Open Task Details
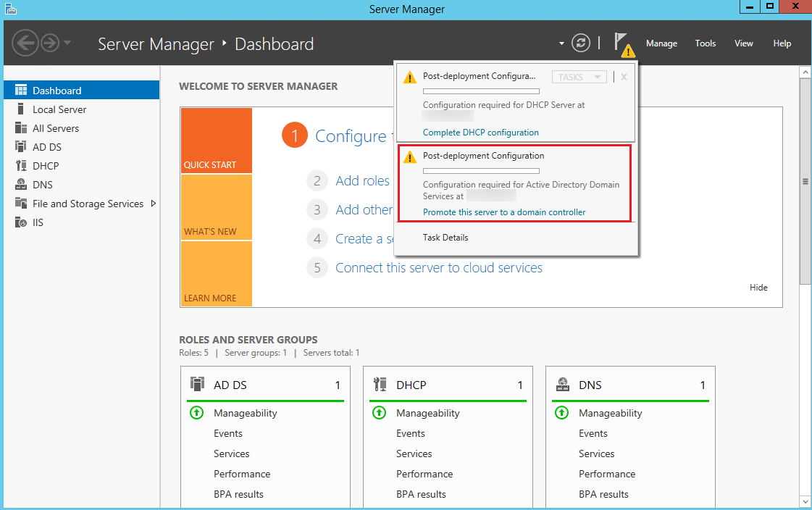The image size is (812, 510). (x=445, y=238)
